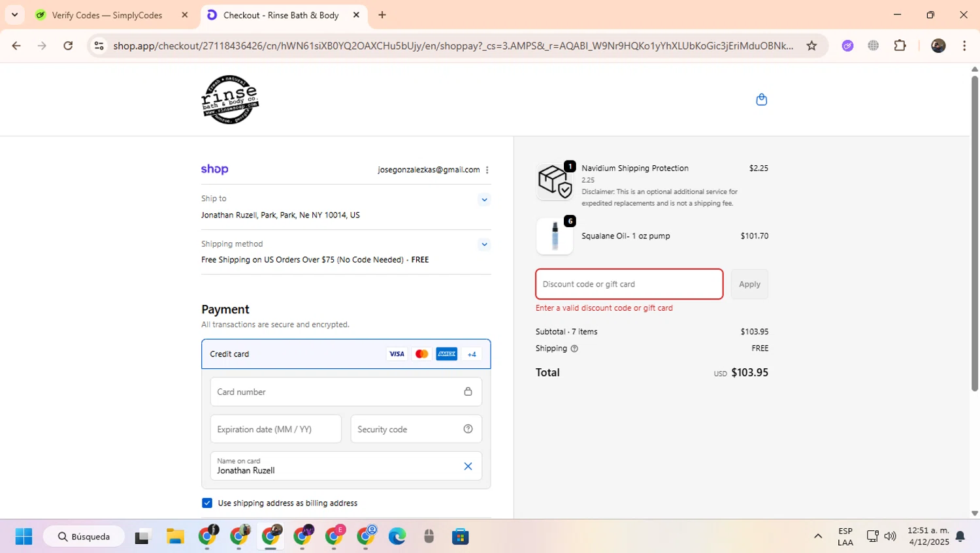Viewport: 980px width, 553px height.
Task: Click the Total $103.95 amount
Action: coord(749,373)
